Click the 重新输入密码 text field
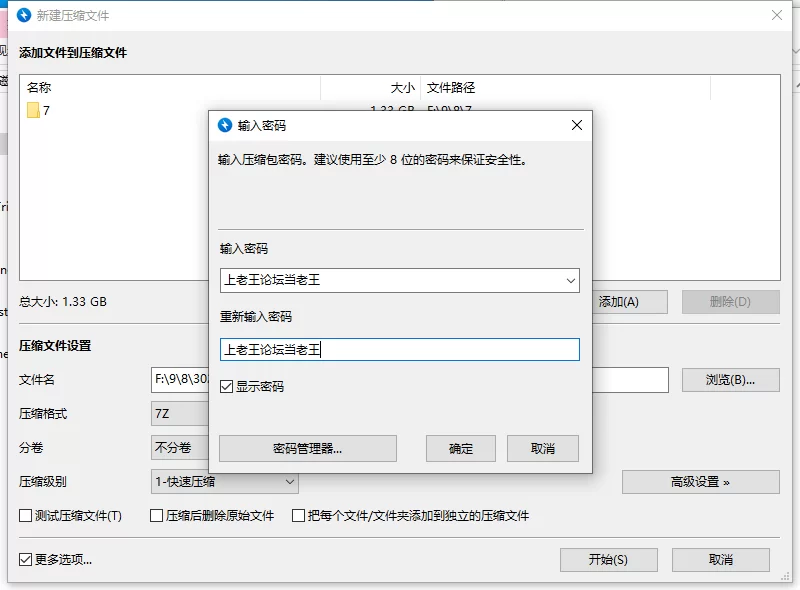 pos(399,350)
